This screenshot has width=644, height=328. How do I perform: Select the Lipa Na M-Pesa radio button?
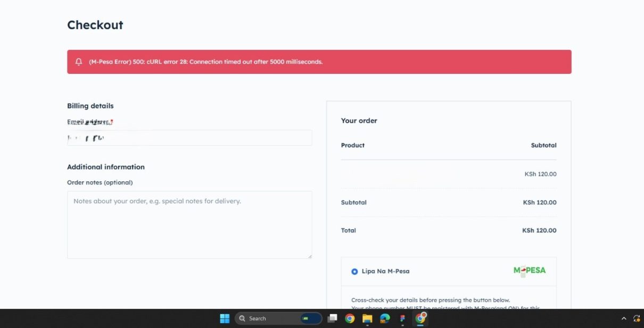pyautogui.click(x=354, y=272)
